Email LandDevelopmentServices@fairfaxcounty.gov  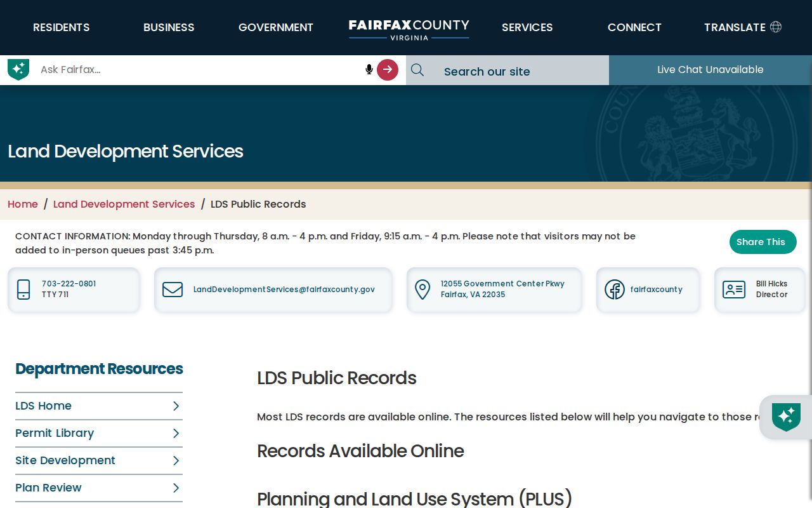point(284,290)
